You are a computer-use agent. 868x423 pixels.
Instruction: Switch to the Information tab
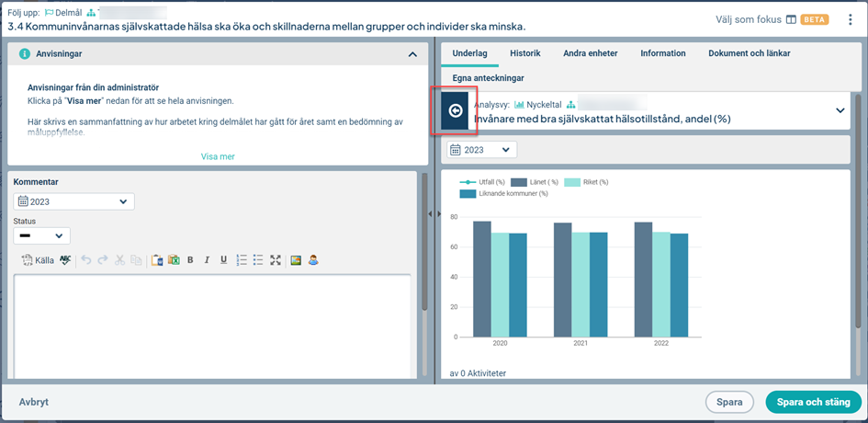[663, 53]
